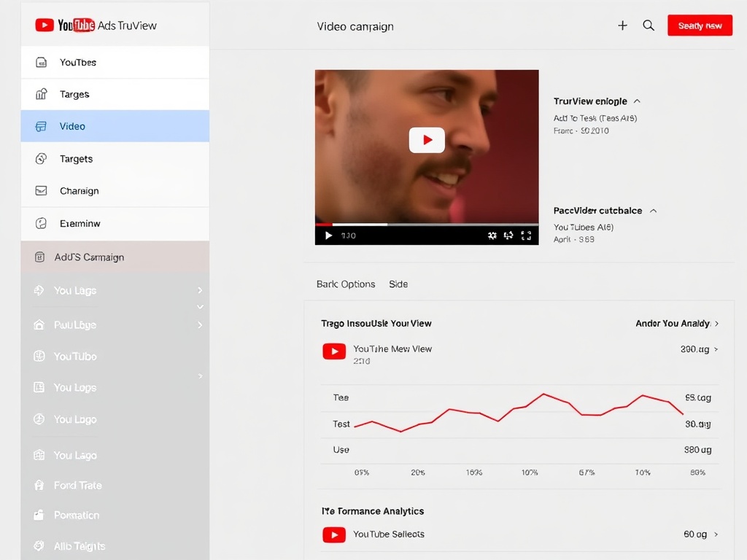The width and height of the screenshot is (747, 560).
Task: Open video settings gear icon
Action: point(492,236)
